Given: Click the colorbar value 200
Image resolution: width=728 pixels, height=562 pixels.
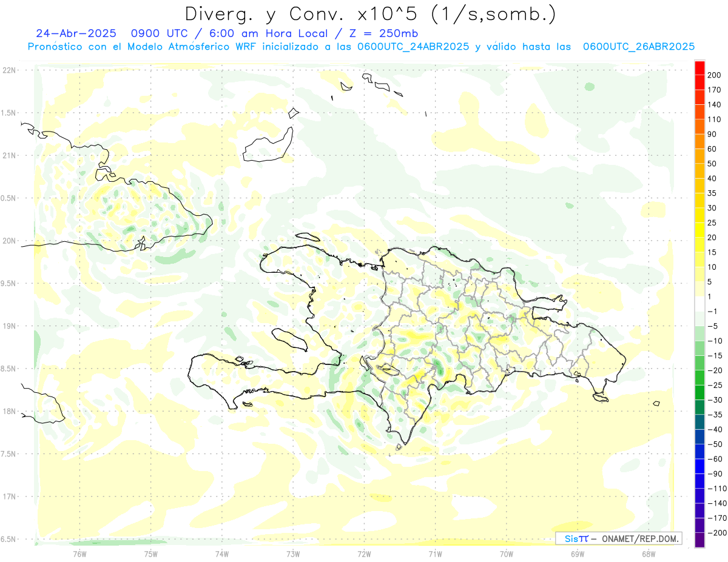Looking at the screenshot, I should click(715, 75).
